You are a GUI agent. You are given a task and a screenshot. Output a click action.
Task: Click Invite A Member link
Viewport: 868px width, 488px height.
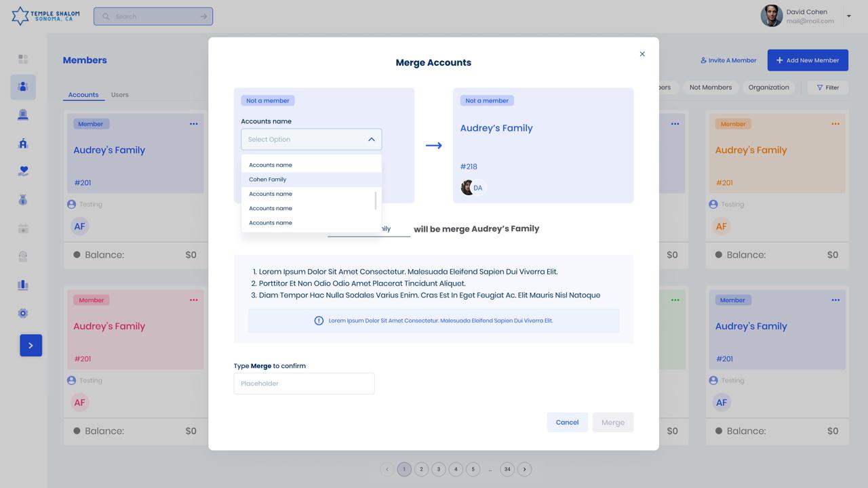point(728,60)
